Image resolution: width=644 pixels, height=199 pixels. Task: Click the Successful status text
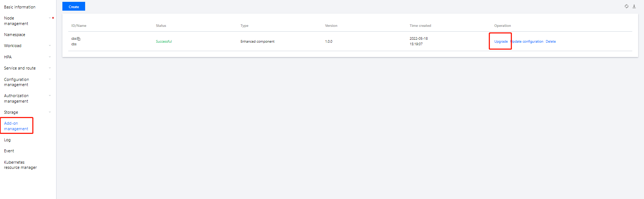[164, 42]
